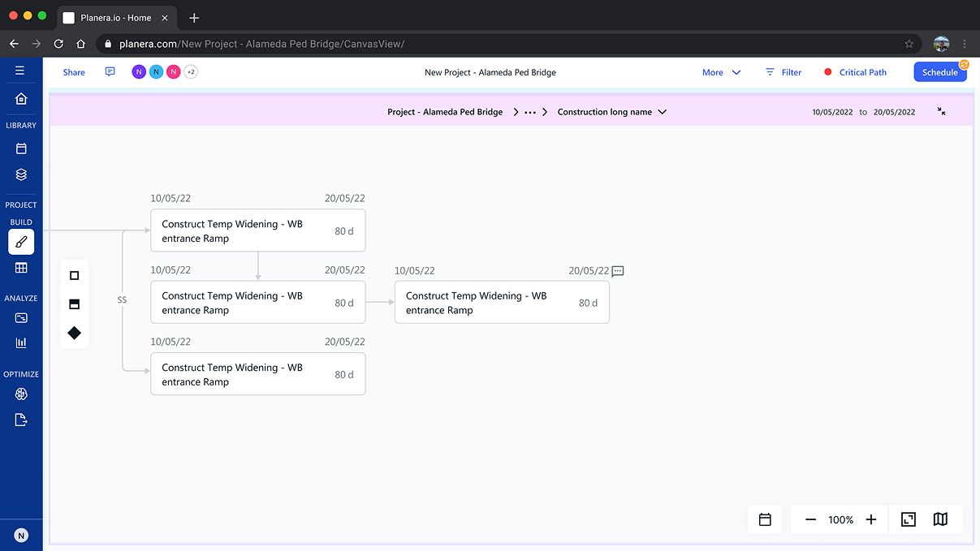This screenshot has height=551, width=980.
Task: Zoom out with the minus button
Action: pos(810,519)
